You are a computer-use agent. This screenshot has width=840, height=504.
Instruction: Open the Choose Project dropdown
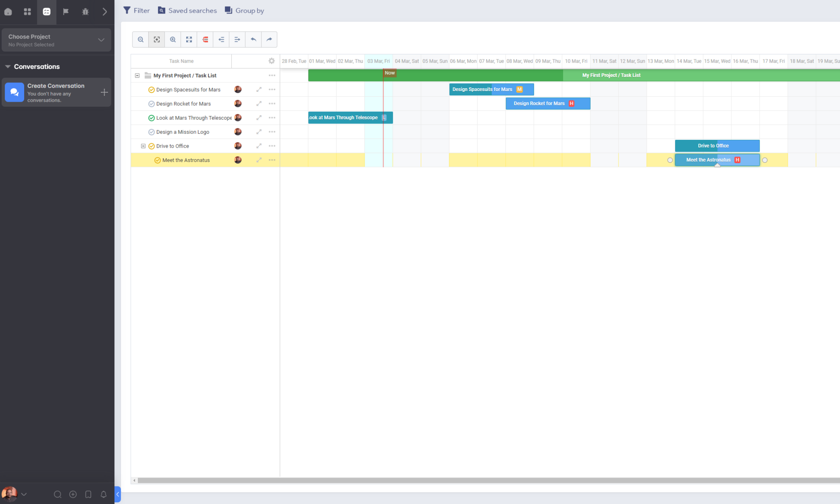[x=57, y=40]
